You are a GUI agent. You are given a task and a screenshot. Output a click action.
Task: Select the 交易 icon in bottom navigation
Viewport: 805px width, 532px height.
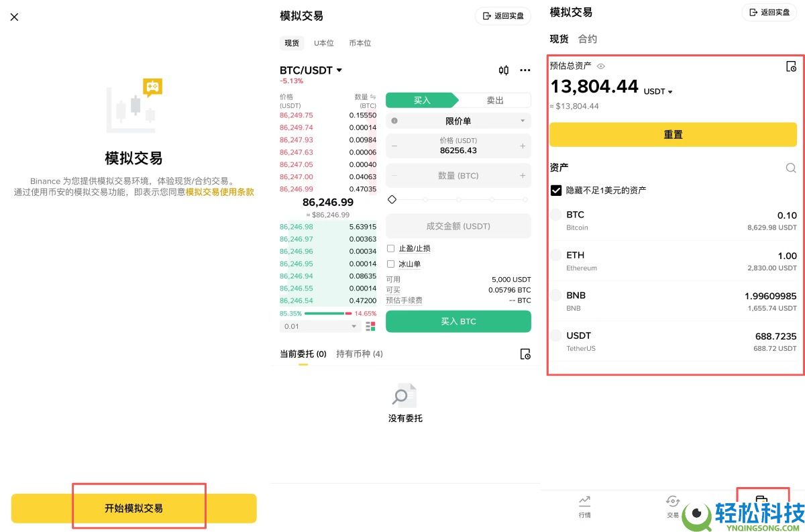(x=673, y=502)
